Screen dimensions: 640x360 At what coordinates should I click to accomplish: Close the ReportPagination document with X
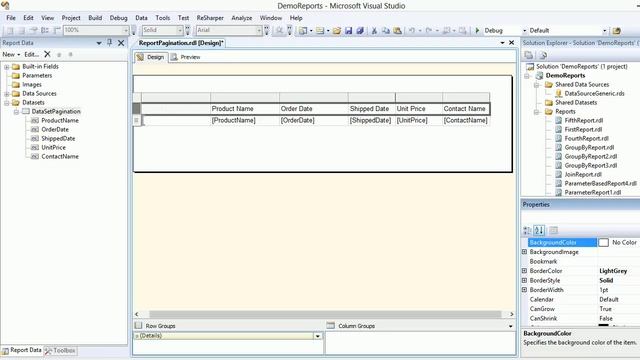(511, 42)
